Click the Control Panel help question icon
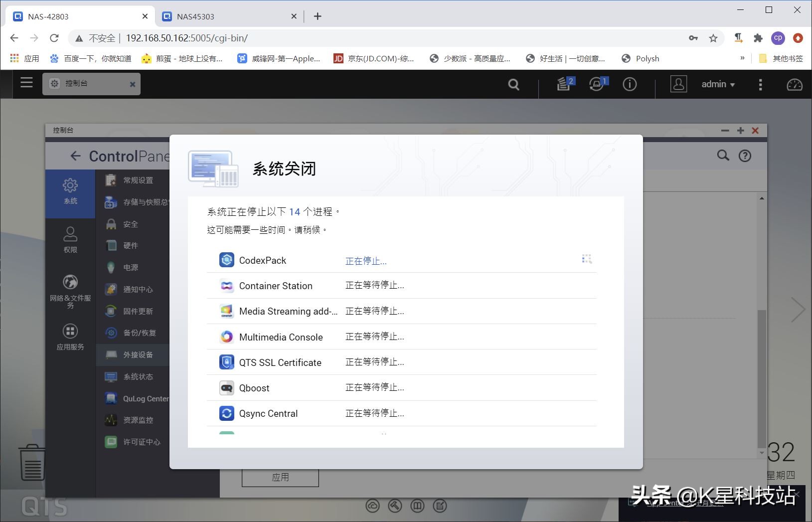812x522 pixels. [745, 156]
